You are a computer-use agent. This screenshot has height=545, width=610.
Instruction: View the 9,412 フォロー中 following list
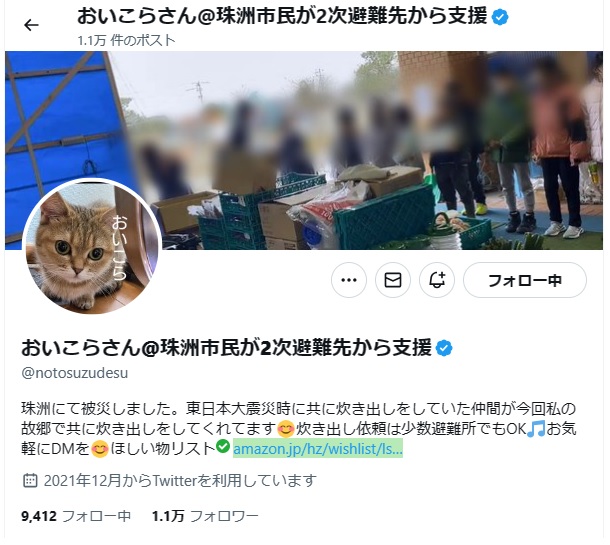(x=76, y=516)
